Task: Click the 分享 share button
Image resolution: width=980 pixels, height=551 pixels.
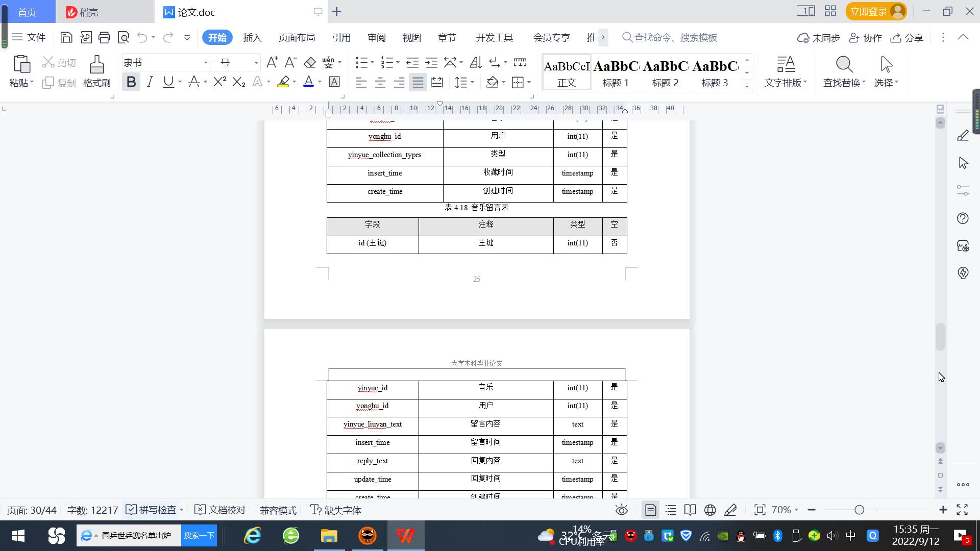Action: (x=907, y=38)
